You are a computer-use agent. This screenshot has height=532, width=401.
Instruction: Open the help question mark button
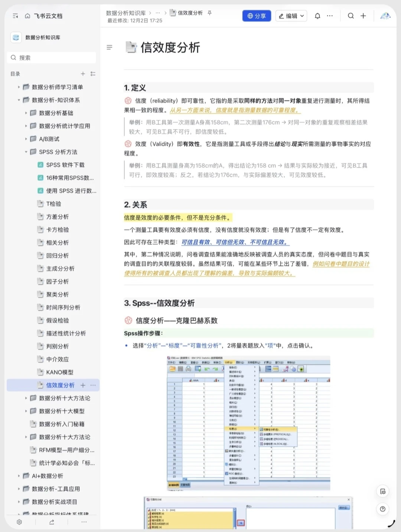click(382, 509)
